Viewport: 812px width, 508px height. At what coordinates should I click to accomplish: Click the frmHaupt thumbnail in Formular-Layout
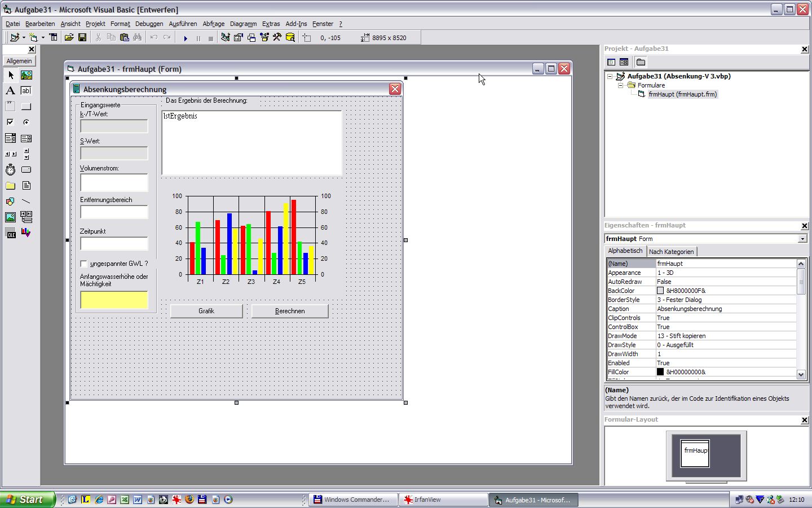coord(695,453)
